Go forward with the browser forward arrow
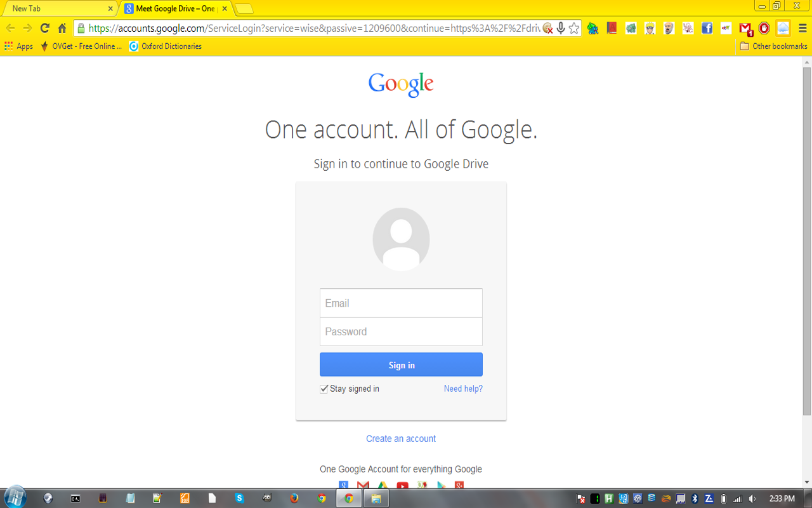The image size is (812, 508). [x=27, y=28]
